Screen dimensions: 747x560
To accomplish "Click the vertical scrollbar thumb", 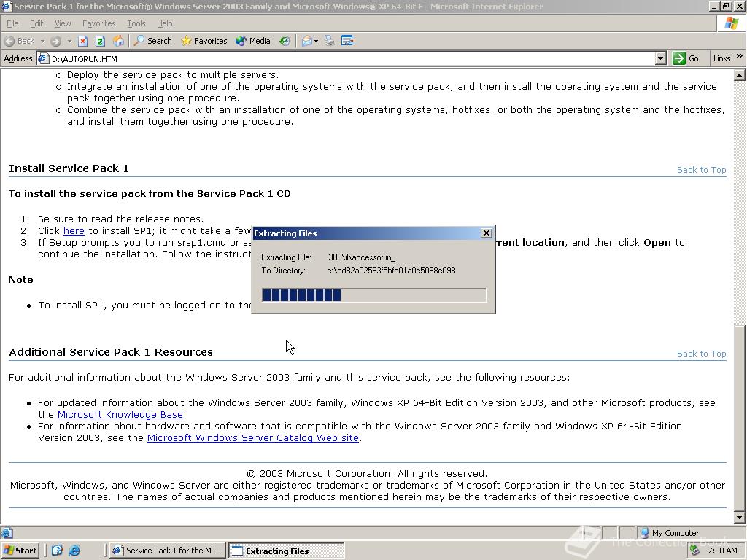I will click(x=740, y=419).
